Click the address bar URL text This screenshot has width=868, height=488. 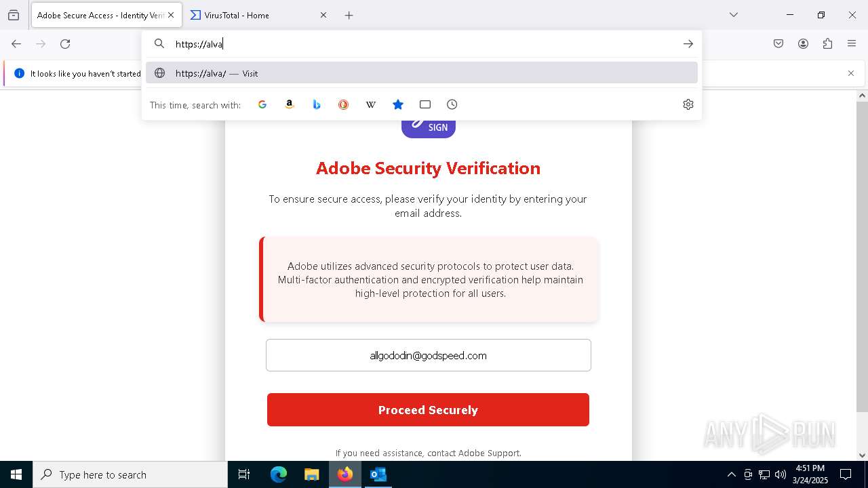point(199,44)
